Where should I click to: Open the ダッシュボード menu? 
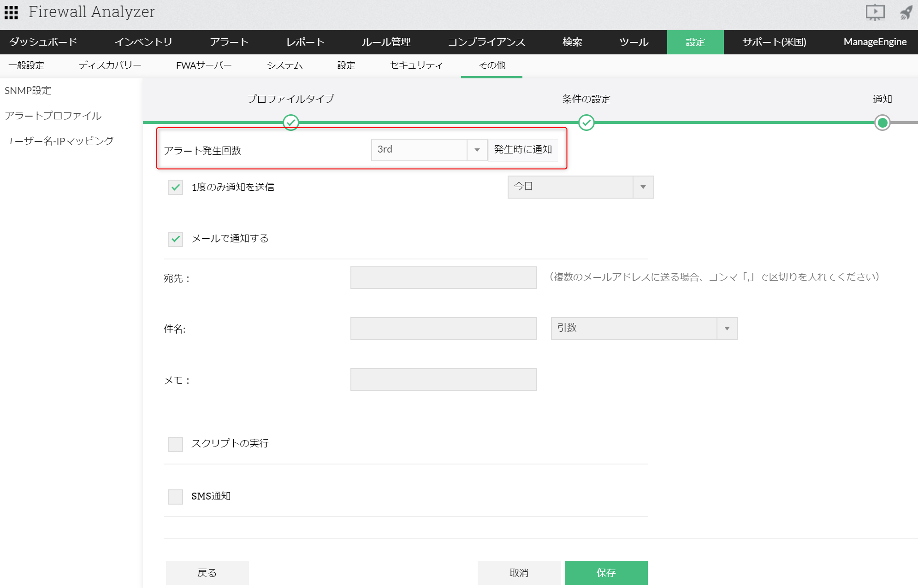[43, 42]
